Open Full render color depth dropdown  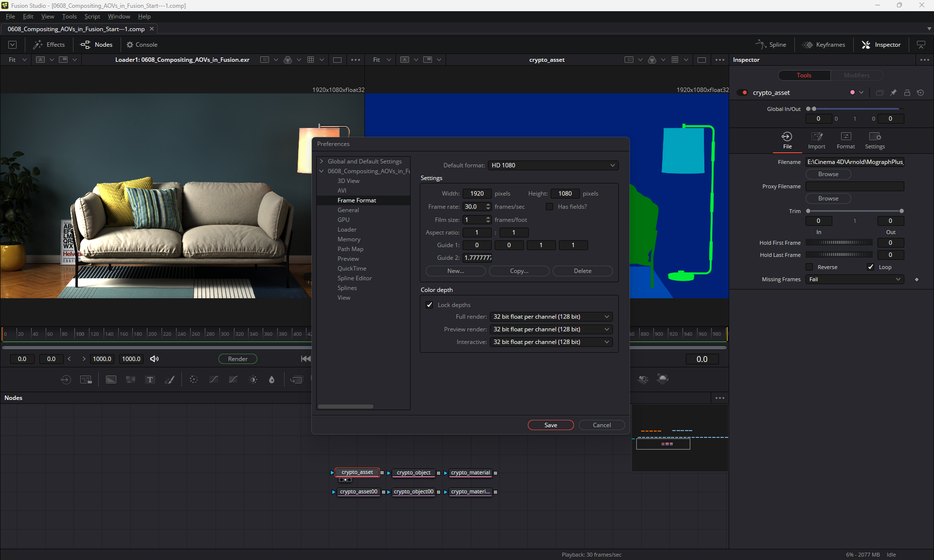[x=551, y=317]
